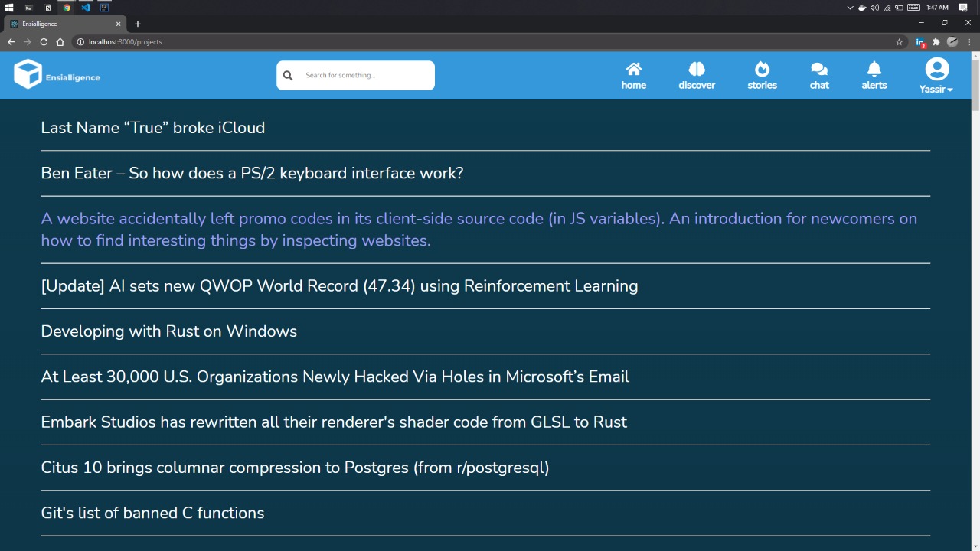Image resolution: width=980 pixels, height=551 pixels.
Task: Open Chrome's three-dot menu
Action: pos(969,42)
